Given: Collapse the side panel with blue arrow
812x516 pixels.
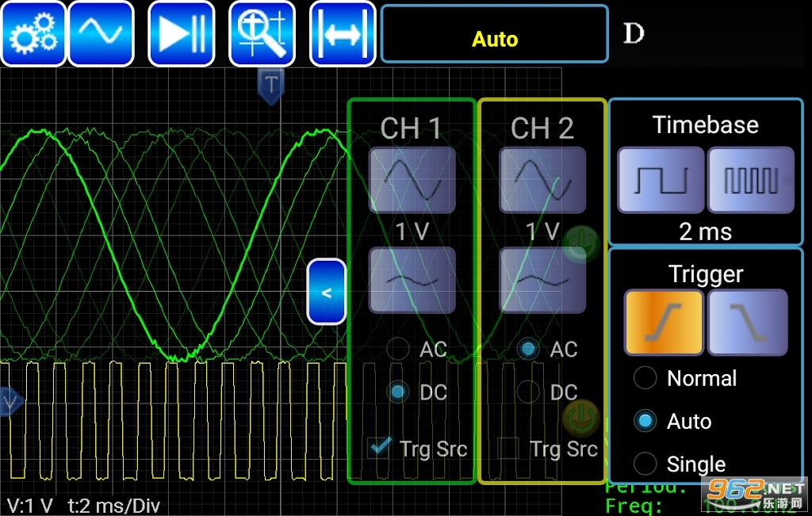Looking at the screenshot, I should click(x=327, y=292).
